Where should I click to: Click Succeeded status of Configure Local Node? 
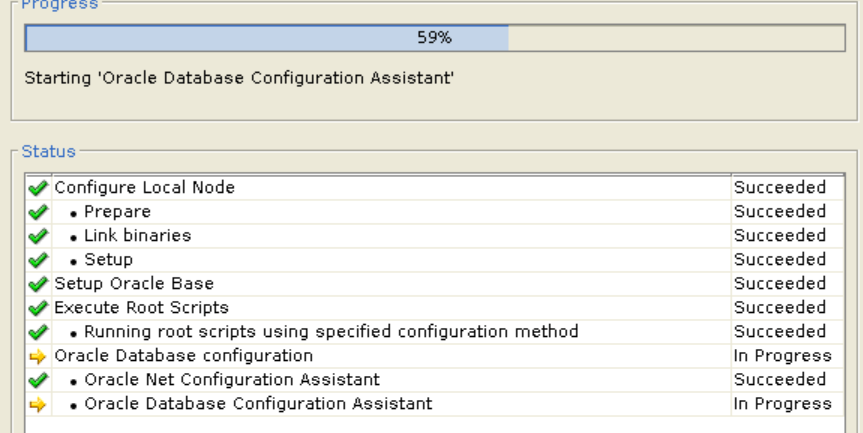(780, 188)
